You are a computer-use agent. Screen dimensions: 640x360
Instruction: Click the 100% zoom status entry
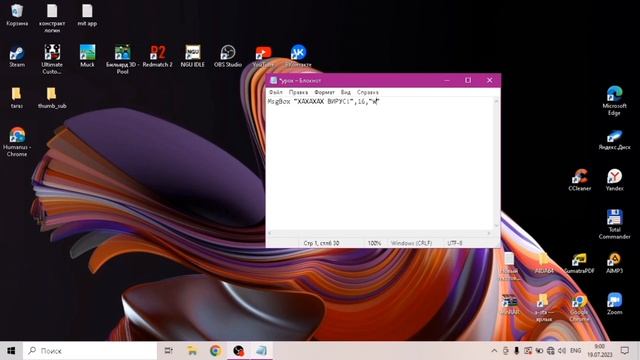click(x=374, y=243)
